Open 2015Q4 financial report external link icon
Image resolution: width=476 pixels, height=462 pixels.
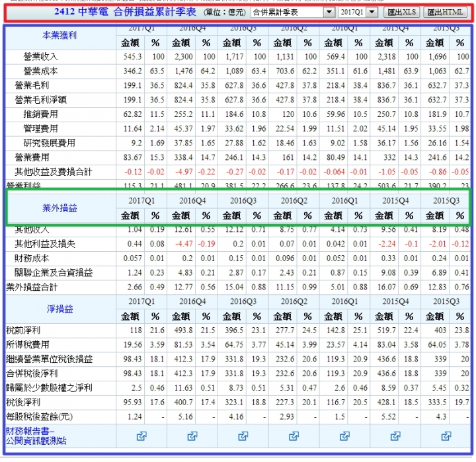395,436
